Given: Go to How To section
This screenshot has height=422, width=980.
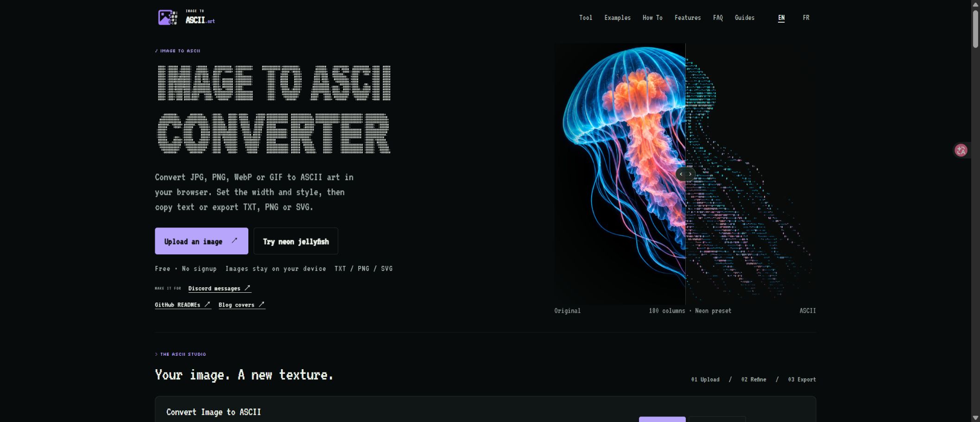Looking at the screenshot, I should [x=652, y=18].
